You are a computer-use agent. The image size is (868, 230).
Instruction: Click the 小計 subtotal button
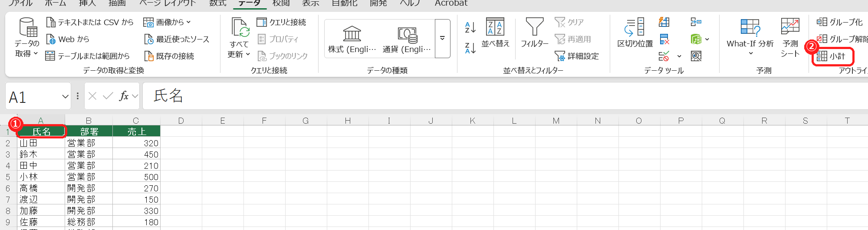[831, 56]
